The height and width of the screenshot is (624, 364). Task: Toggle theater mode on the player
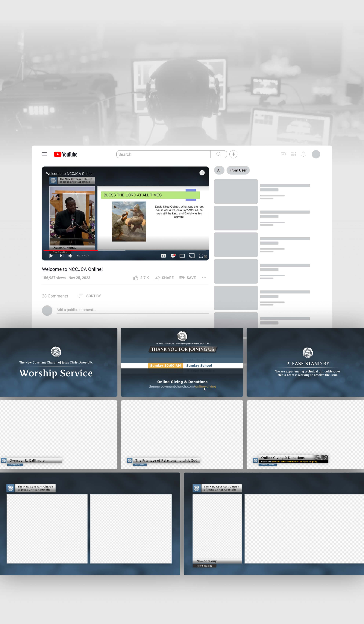pyautogui.click(x=182, y=256)
